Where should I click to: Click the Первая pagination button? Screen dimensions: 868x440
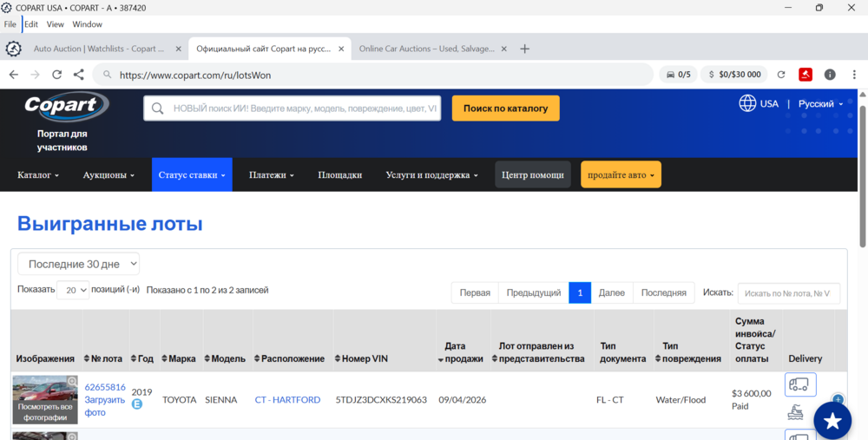pyautogui.click(x=475, y=292)
